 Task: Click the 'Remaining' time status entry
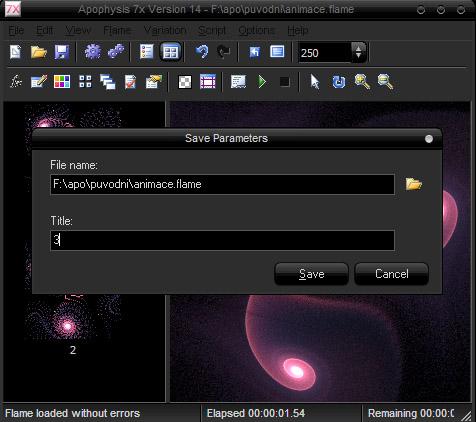tap(411, 413)
